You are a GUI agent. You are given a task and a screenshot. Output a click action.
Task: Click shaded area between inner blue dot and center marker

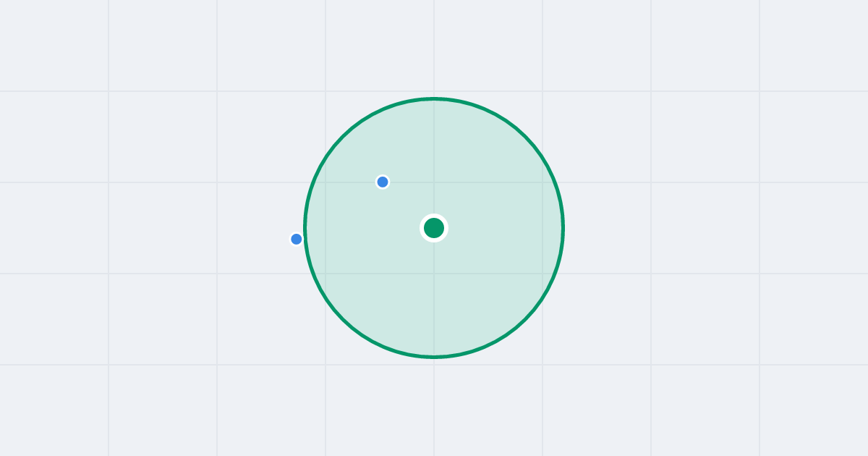pyautogui.click(x=407, y=204)
